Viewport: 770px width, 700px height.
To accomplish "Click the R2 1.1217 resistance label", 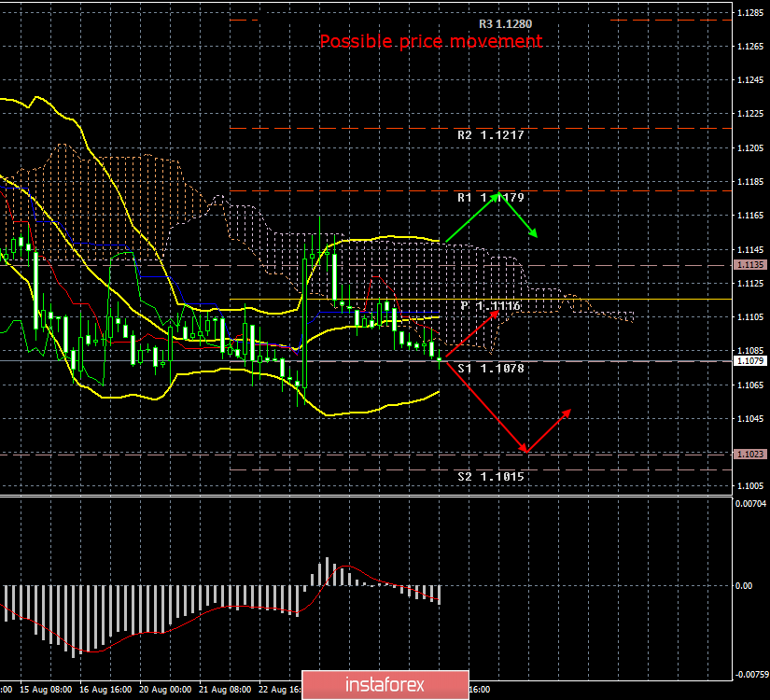I will 491,135.
